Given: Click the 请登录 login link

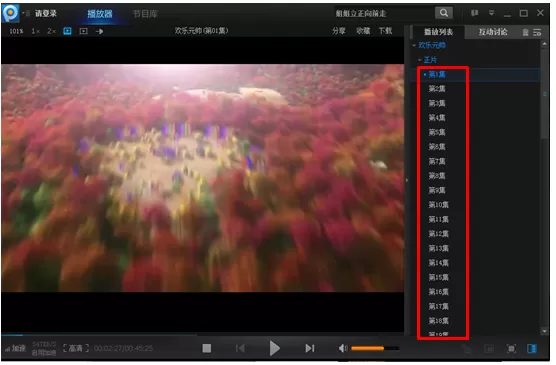Looking at the screenshot, I should tap(46, 13).
